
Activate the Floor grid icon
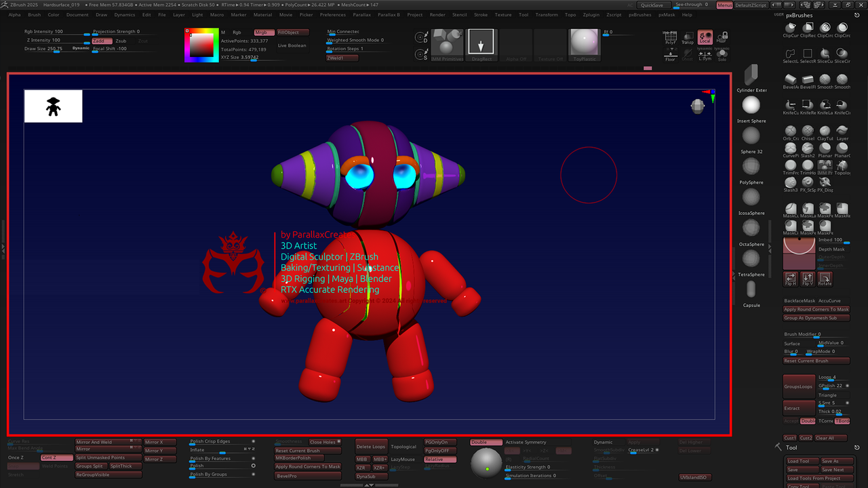pyautogui.click(x=671, y=56)
